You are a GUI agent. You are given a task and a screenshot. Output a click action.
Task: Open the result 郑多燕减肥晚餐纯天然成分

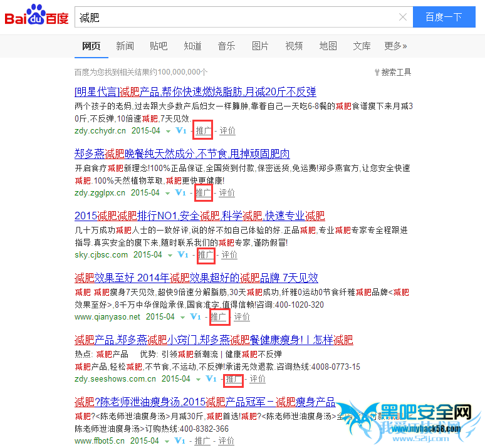[x=182, y=154]
